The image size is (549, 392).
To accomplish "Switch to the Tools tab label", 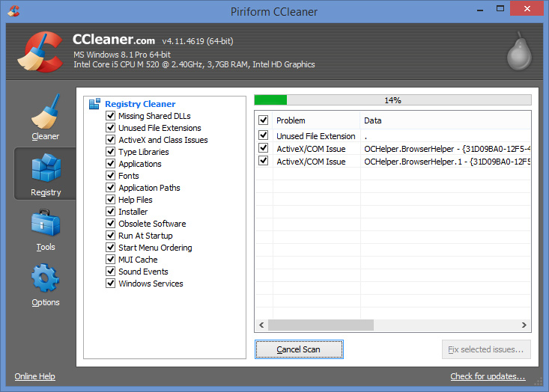I will 46,247.
